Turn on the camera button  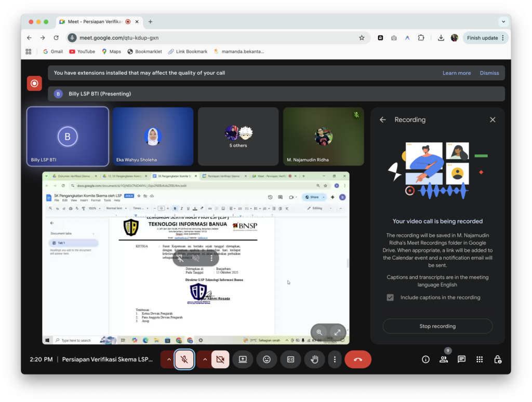pos(220,359)
